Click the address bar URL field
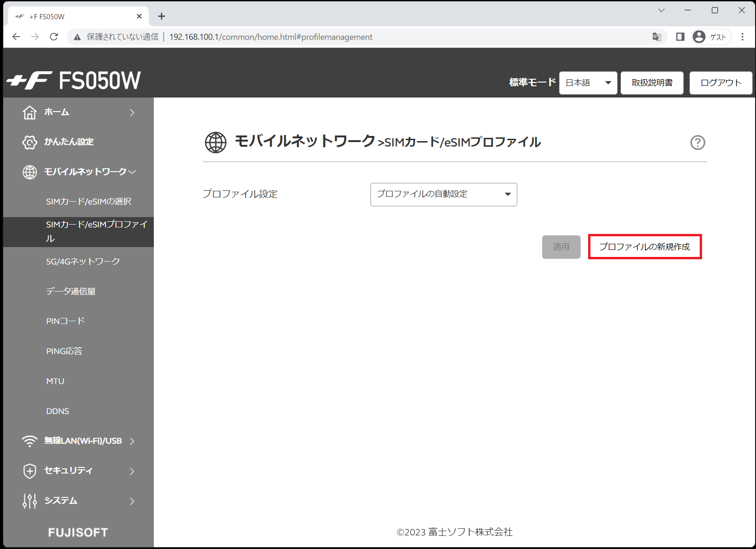Image resolution: width=756 pixels, height=549 pixels. pyautogui.click(x=366, y=37)
